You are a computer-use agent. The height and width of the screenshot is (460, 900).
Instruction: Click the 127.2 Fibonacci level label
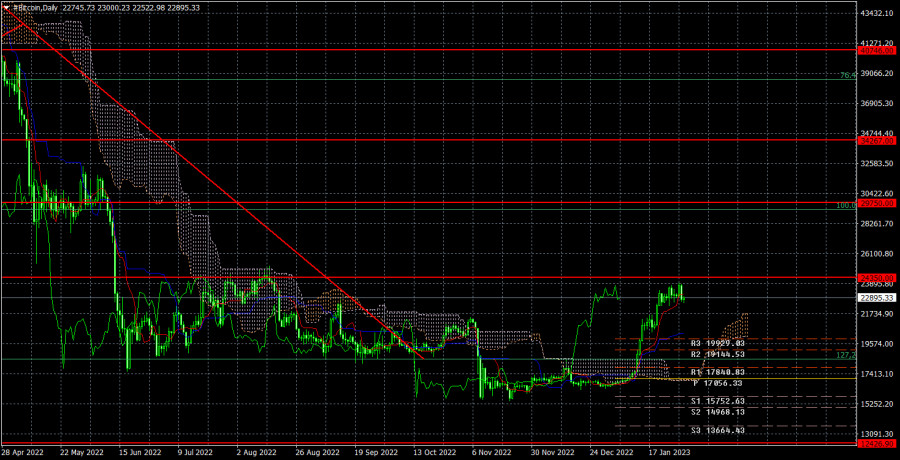(845, 355)
